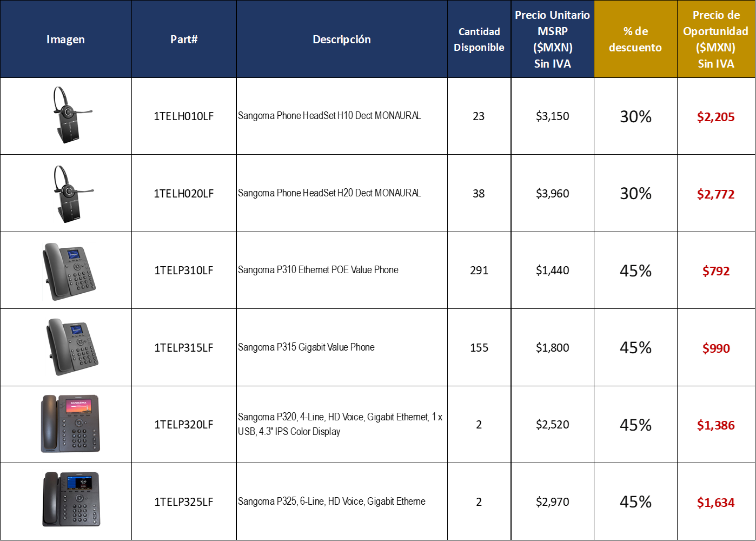This screenshot has height=541, width=756.
Task: Click opportunity price $2,205
Action: click(715, 117)
